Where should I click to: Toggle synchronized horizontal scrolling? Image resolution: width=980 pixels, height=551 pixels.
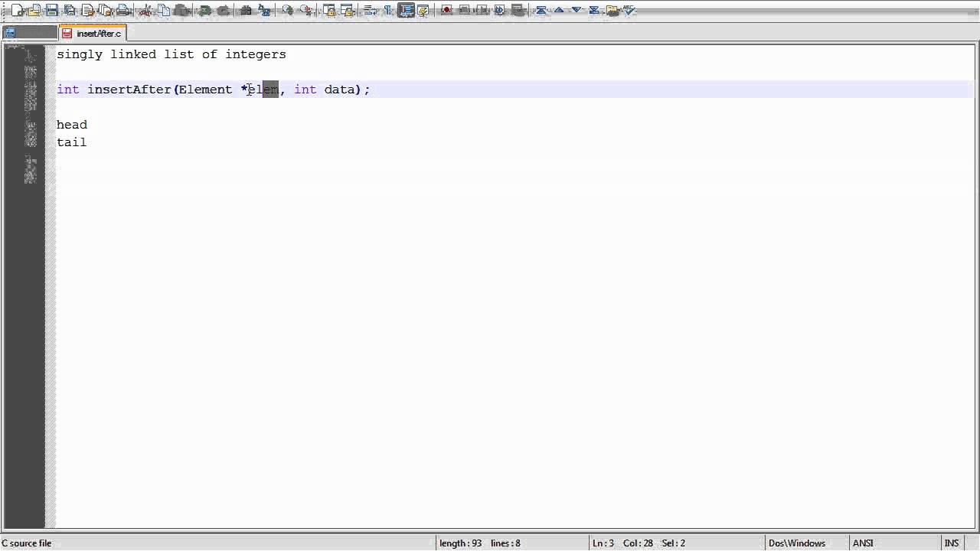(x=348, y=10)
